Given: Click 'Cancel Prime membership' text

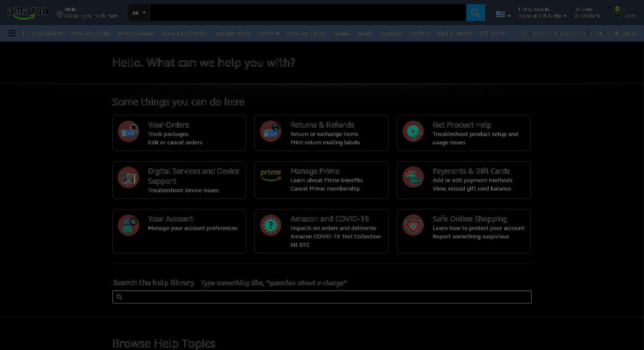Looking at the screenshot, I should click(x=325, y=189).
